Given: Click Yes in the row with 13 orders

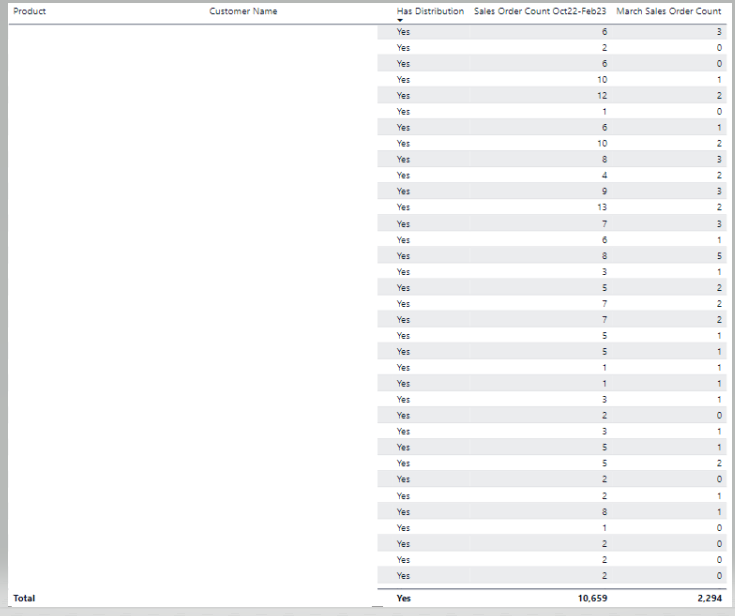Looking at the screenshot, I should click(403, 207).
